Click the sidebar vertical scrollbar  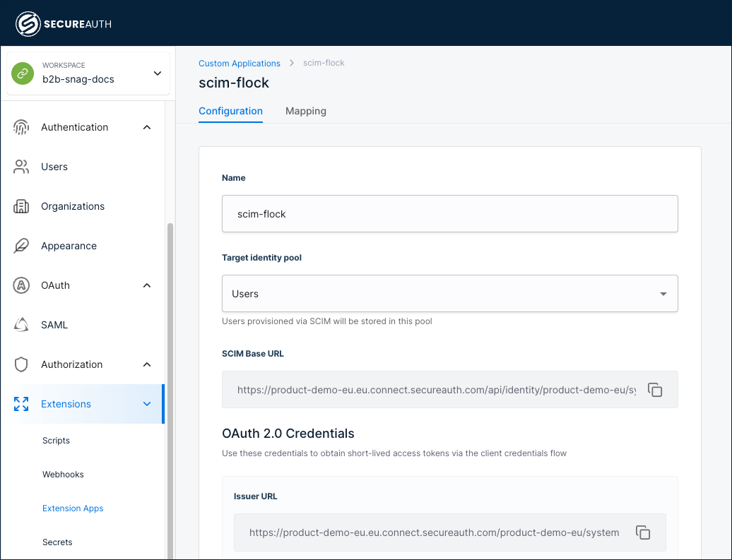(x=170, y=391)
